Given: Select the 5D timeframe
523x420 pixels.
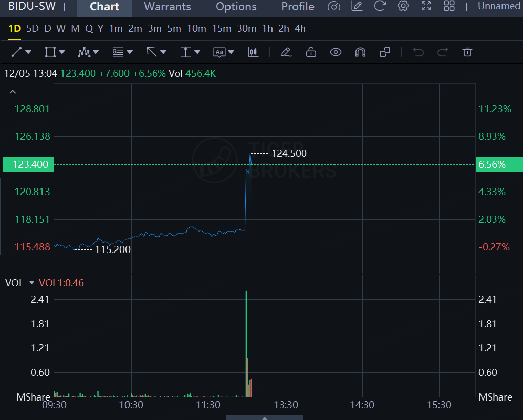Looking at the screenshot, I should click(x=32, y=28).
